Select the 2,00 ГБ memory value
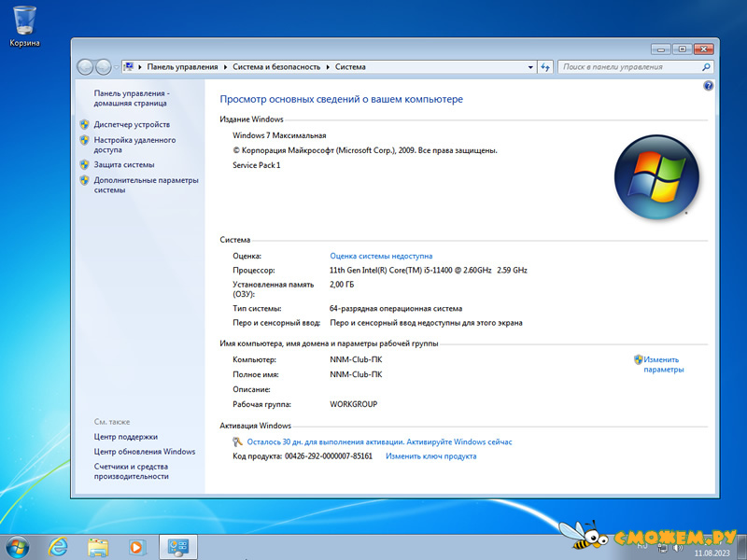This screenshot has width=747, height=560. 342,285
